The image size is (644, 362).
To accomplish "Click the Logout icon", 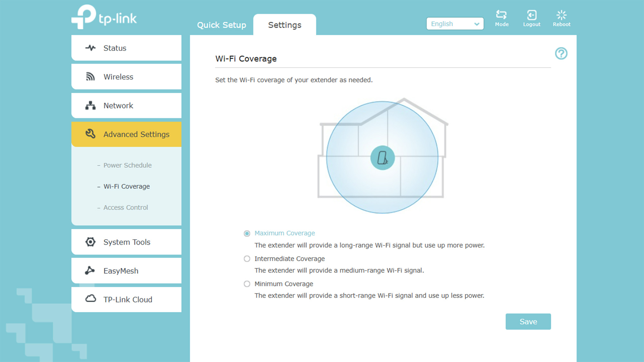I will pos(531,15).
